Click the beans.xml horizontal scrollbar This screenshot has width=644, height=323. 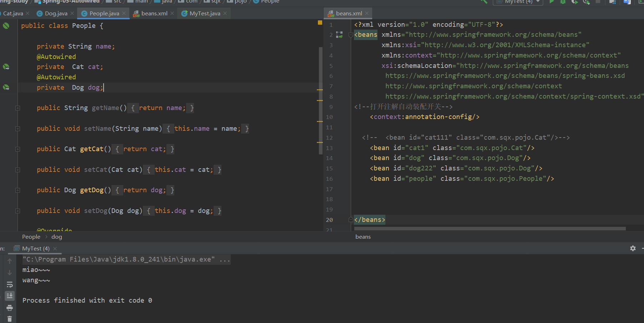point(490,229)
